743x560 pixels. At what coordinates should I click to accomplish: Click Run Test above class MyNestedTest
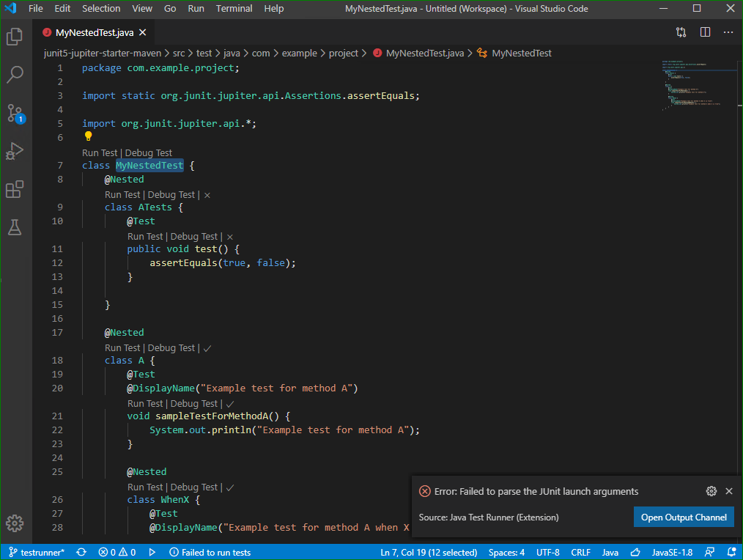coord(100,153)
